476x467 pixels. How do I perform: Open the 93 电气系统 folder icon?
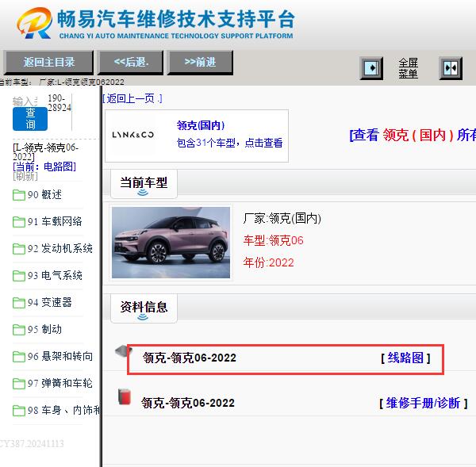19,276
